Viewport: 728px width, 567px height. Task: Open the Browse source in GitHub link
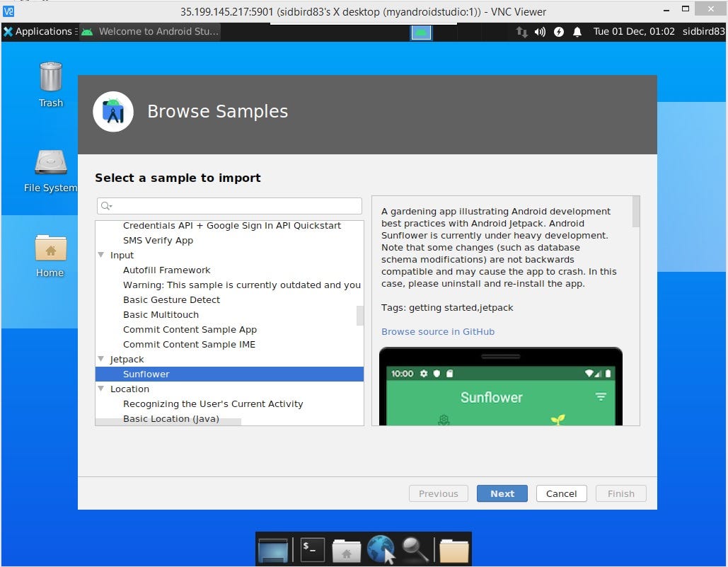pos(438,331)
